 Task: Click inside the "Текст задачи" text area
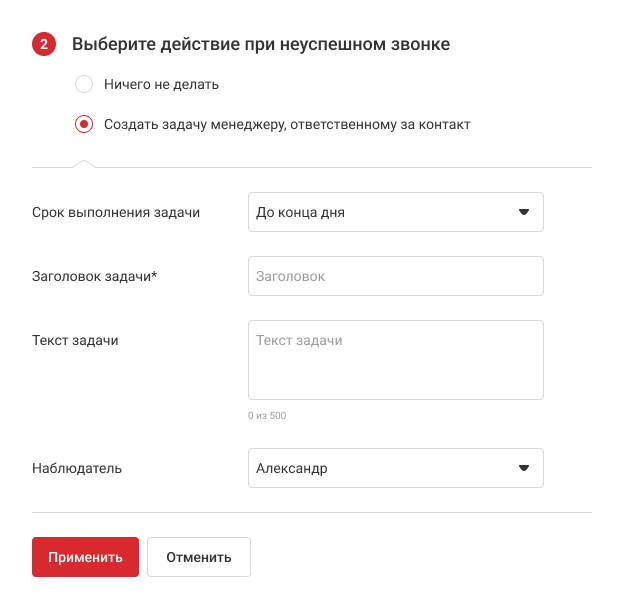tap(395, 360)
